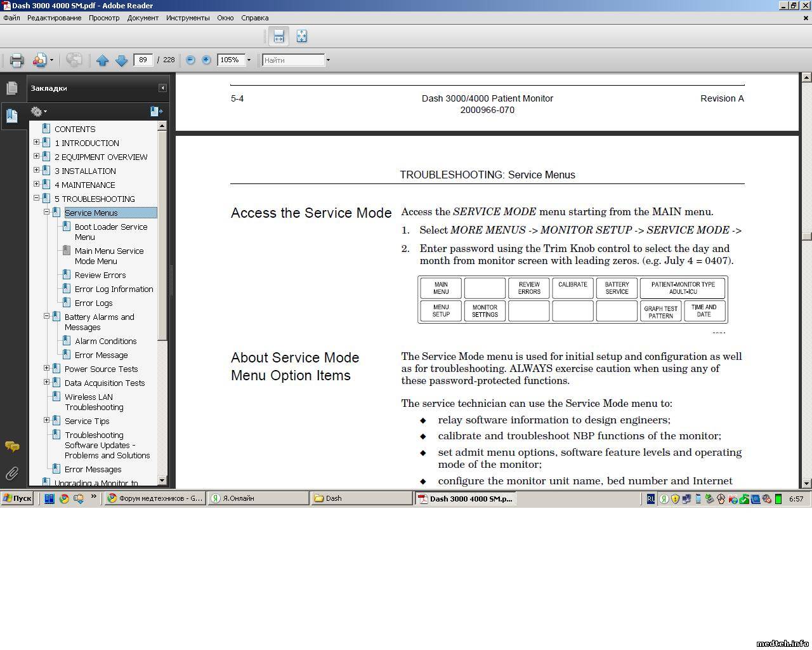Click the Print icon in toolbar
The width and height of the screenshot is (812, 650).
coord(16,60)
